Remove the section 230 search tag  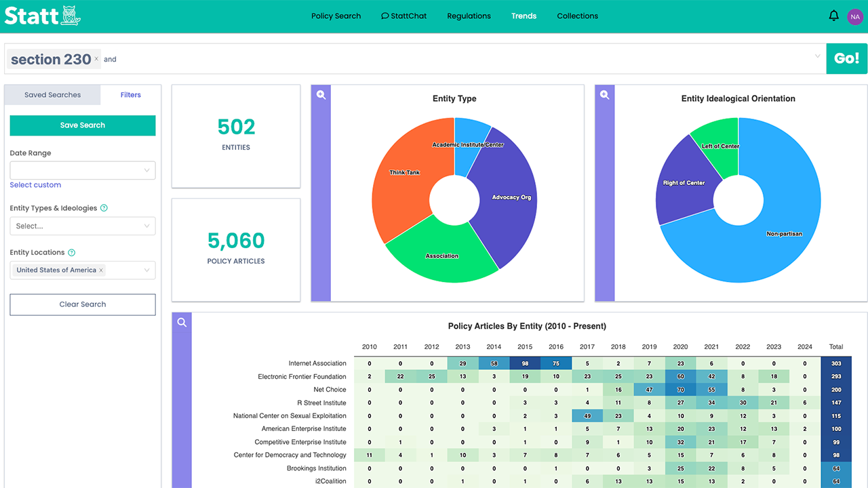click(x=96, y=59)
